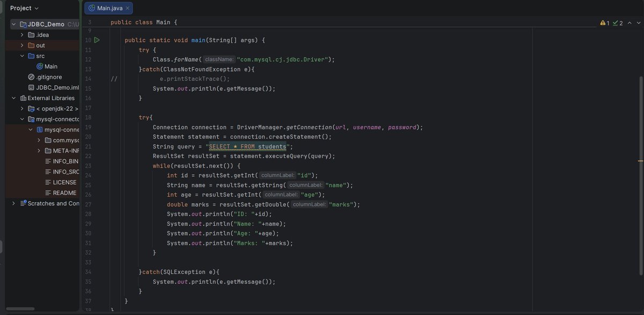Viewport: 644px width, 315px height.
Task: Click the JDBC_Demo.iml file icon
Action: click(31, 87)
